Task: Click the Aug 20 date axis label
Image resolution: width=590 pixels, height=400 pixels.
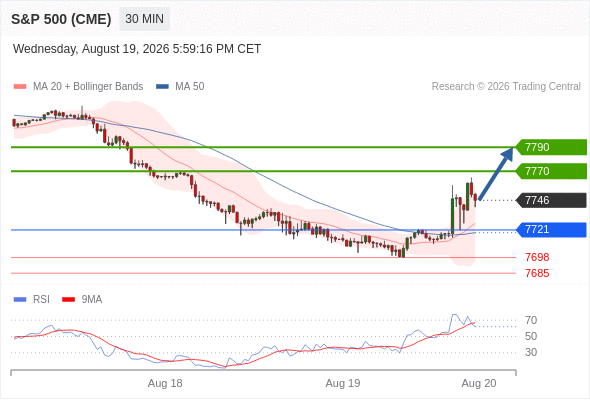Action: click(x=479, y=383)
